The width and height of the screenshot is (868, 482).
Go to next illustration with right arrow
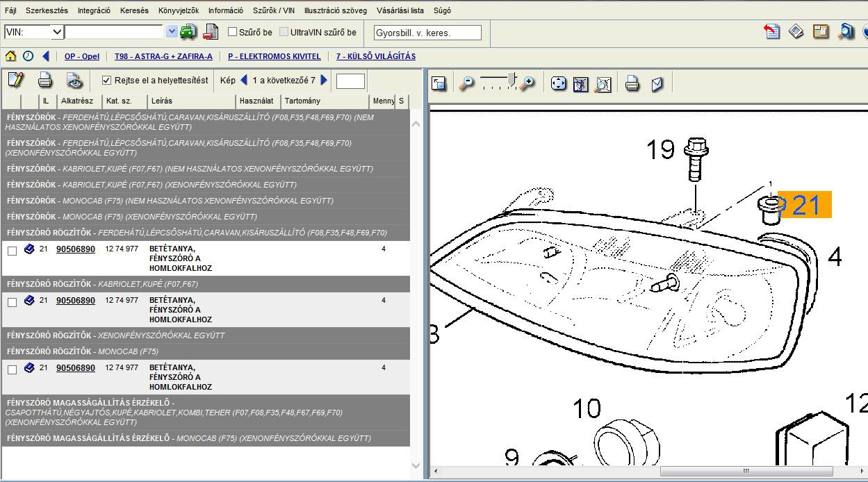324,81
